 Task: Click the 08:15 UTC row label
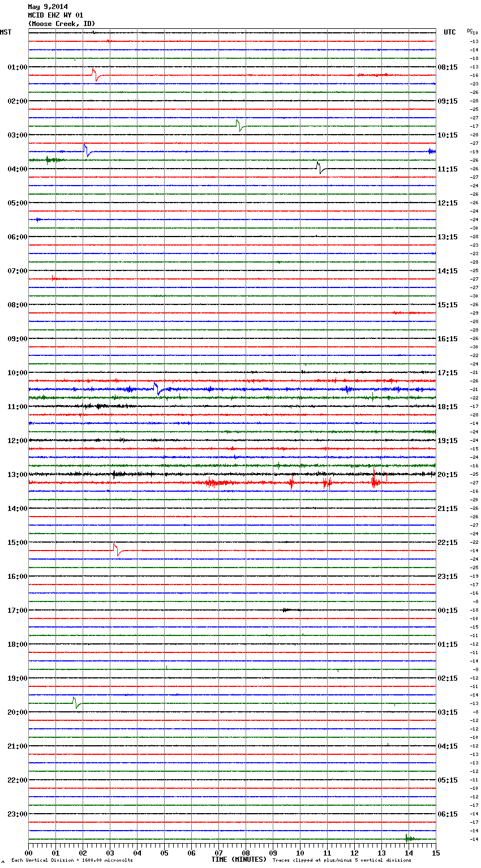pos(448,67)
